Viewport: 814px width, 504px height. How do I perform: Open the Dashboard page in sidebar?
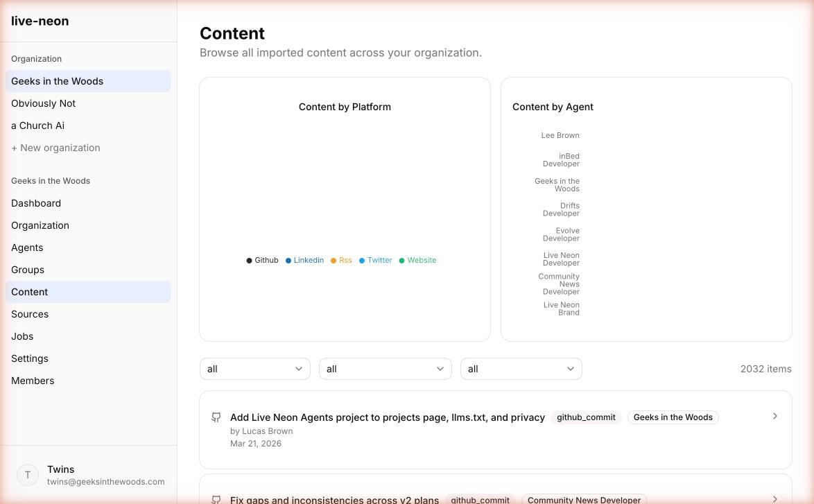click(x=36, y=203)
